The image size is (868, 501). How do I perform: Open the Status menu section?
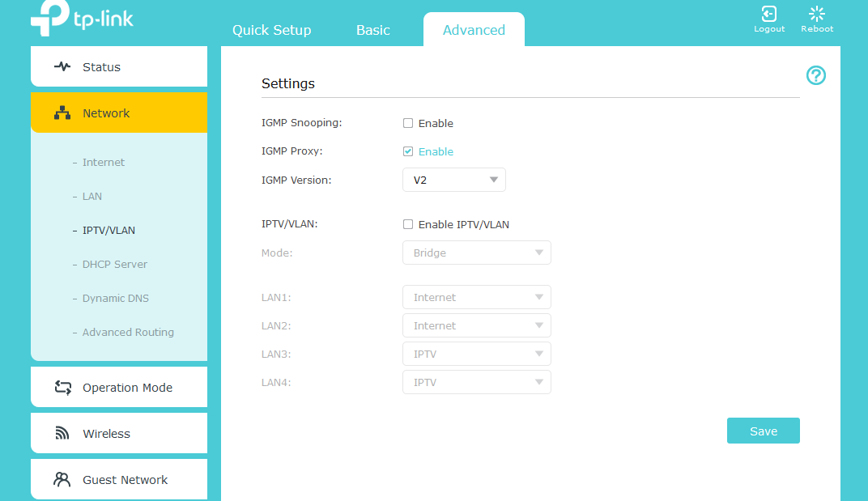click(119, 66)
